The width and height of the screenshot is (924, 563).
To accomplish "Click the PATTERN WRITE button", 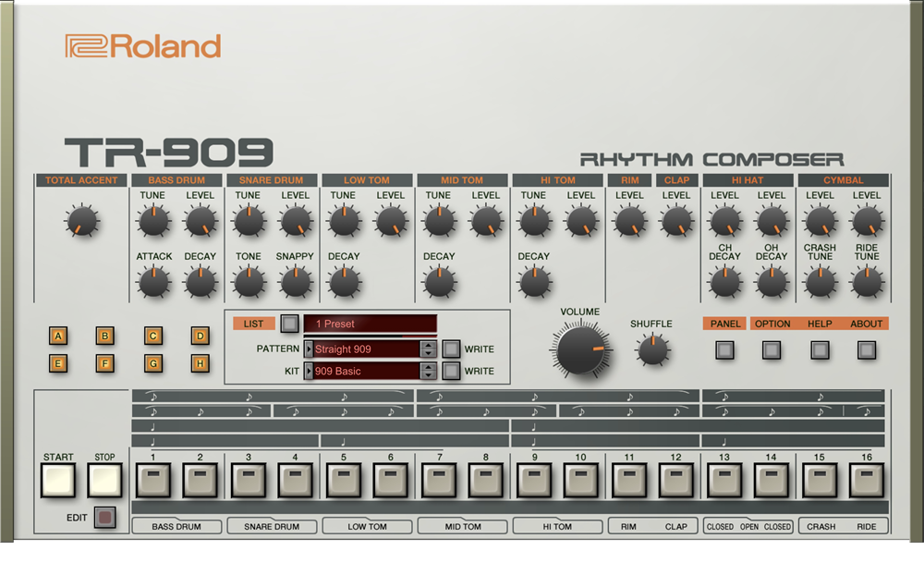I will point(451,349).
